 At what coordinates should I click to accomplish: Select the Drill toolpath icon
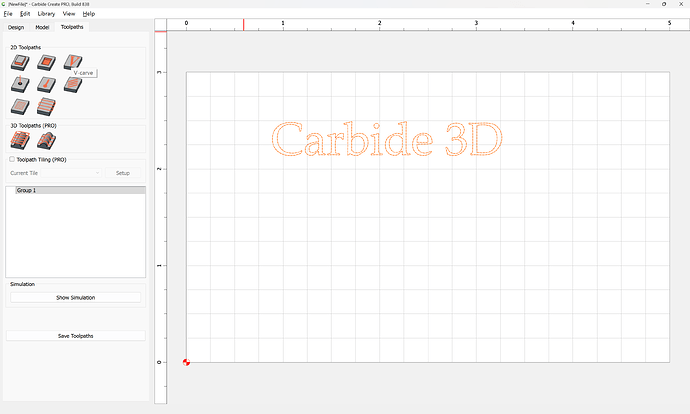pyautogui.click(x=19, y=85)
